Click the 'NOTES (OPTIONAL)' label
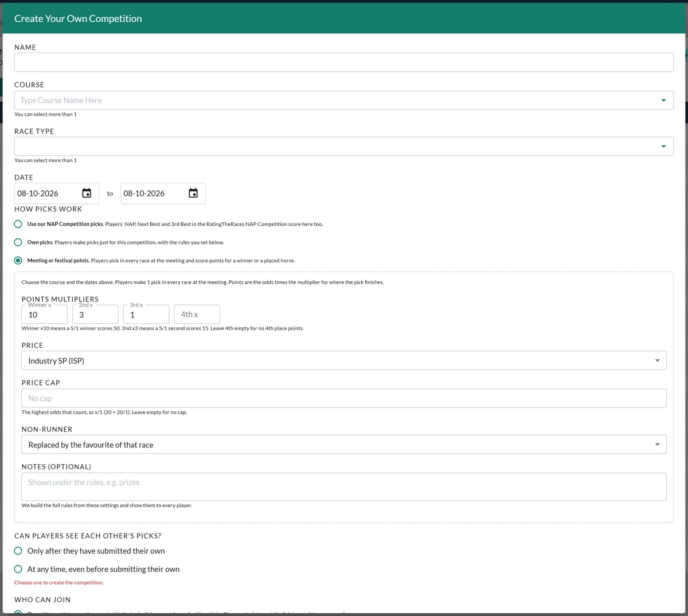The image size is (688, 616). pos(56,467)
